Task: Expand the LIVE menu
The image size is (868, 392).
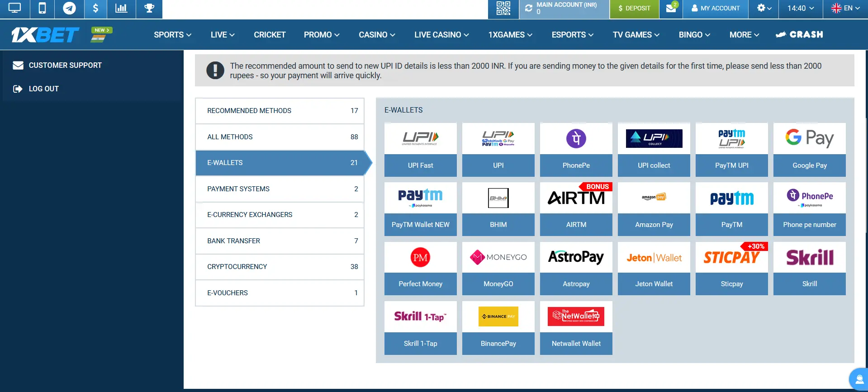Action: [x=223, y=35]
